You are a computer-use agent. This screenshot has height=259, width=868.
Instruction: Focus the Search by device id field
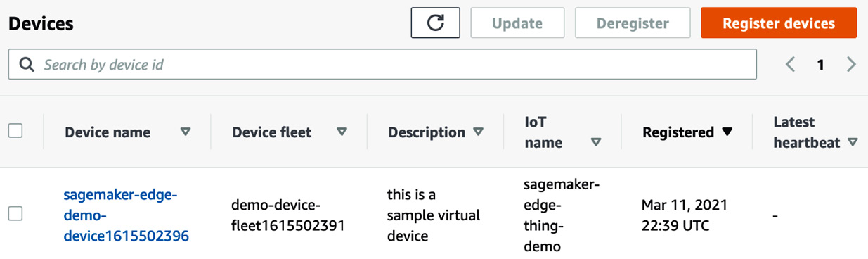tap(382, 65)
